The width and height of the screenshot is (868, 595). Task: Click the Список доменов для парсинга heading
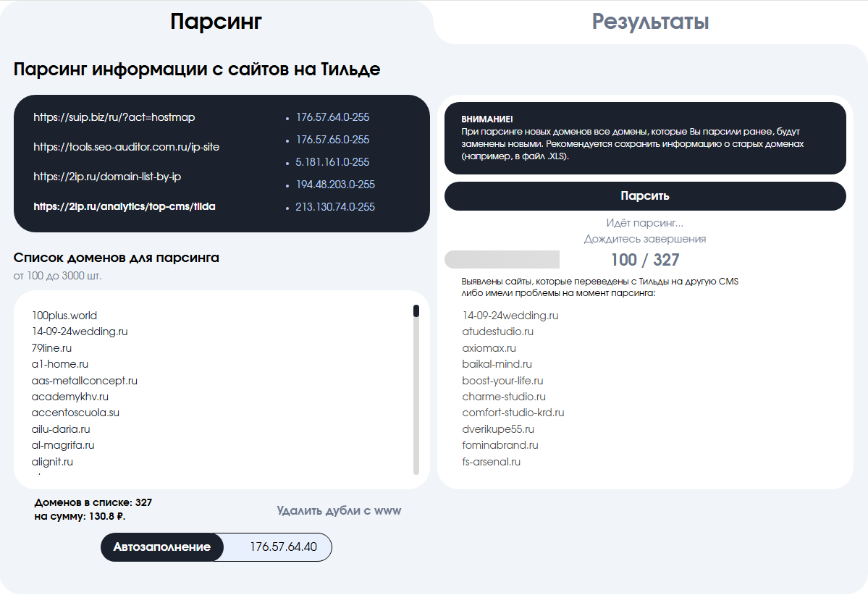(117, 258)
